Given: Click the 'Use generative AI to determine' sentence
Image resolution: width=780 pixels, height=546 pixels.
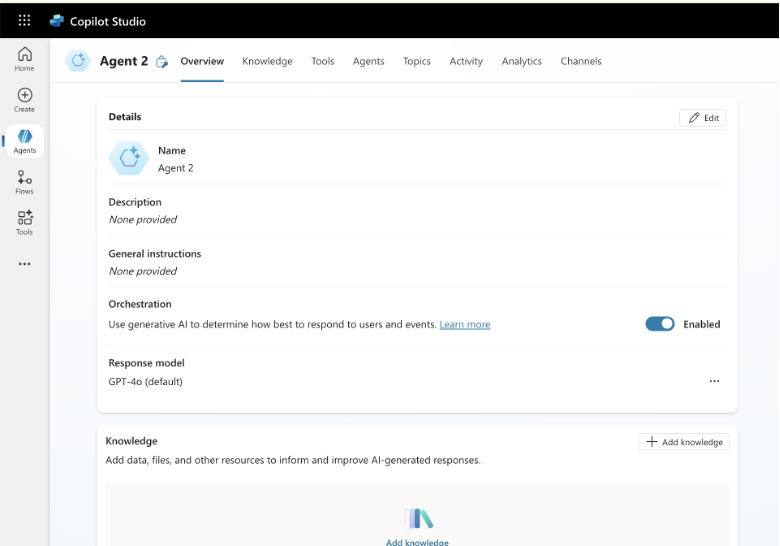Looking at the screenshot, I should (x=273, y=325).
